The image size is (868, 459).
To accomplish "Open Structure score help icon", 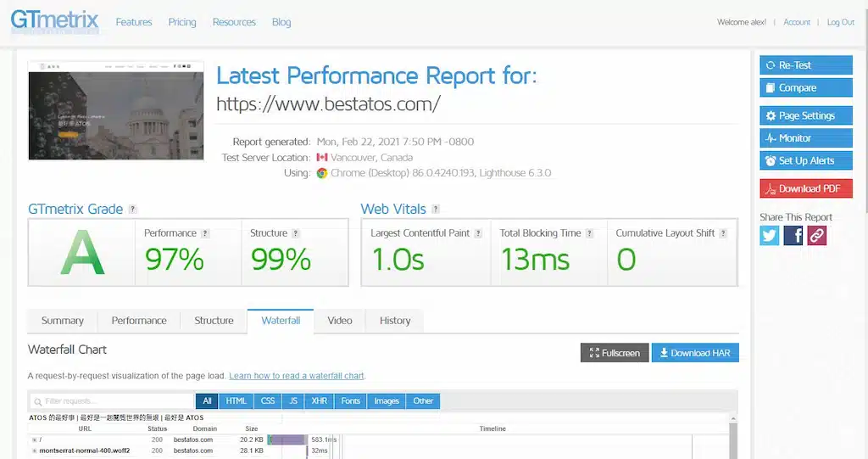I will click(x=296, y=233).
